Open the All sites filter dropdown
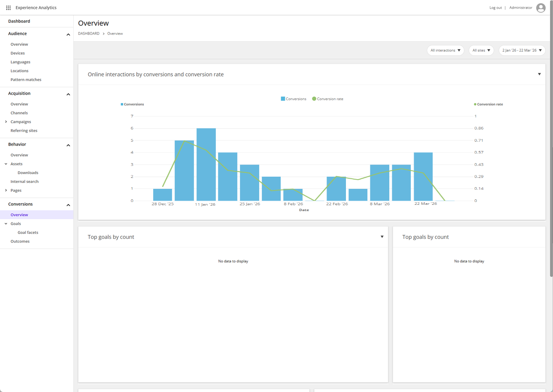Viewport: 553px width, 392px height. click(481, 50)
